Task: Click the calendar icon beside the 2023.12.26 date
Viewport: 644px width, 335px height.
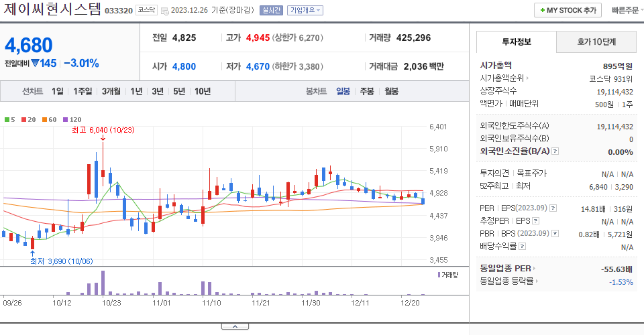Action: point(165,11)
